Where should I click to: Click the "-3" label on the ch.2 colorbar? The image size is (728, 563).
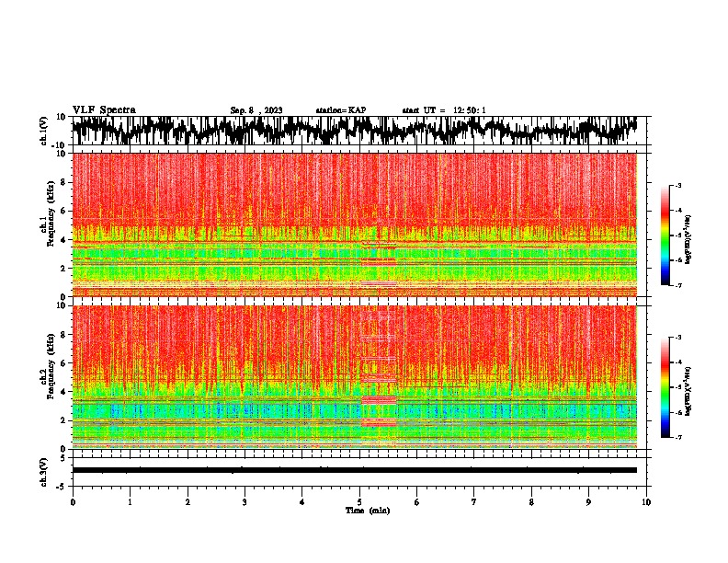click(x=678, y=338)
